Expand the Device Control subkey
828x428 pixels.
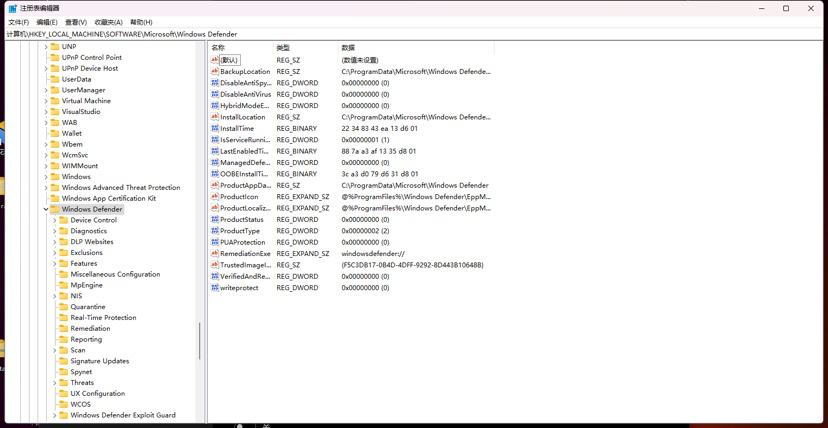pos(54,220)
